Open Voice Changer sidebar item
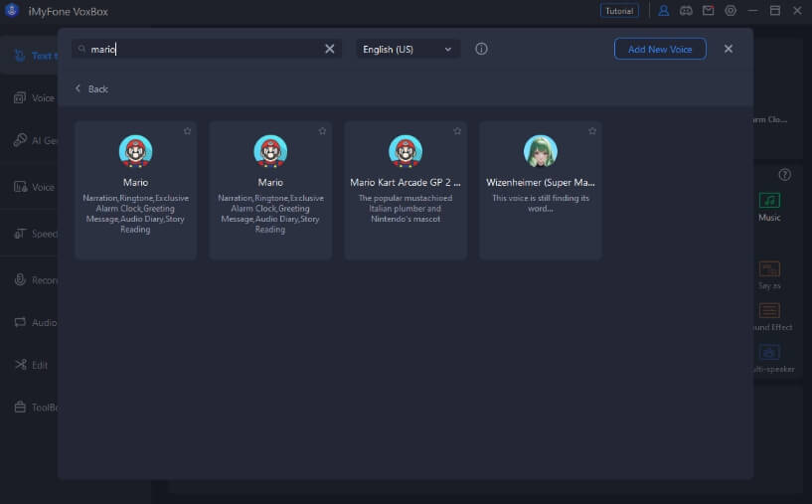This screenshot has width=812, height=504. pos(35,187)
